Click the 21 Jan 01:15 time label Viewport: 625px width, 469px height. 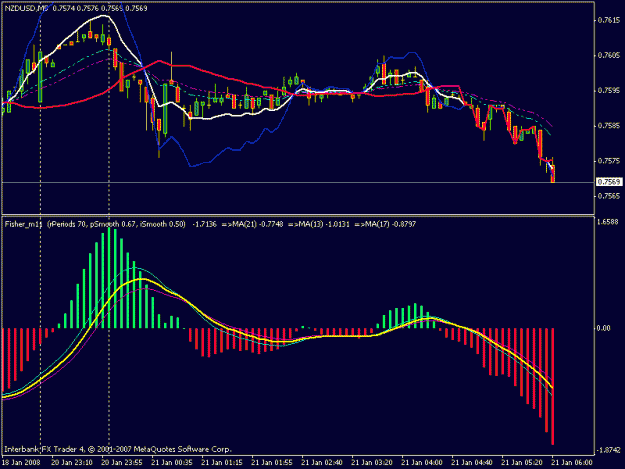click(x=222, y=463)
